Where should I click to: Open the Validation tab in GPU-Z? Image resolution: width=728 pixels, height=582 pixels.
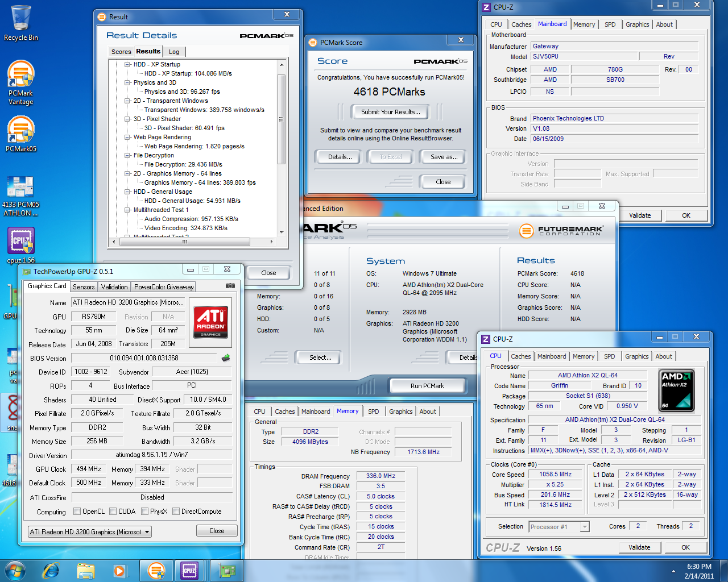[x=114, y=287]
